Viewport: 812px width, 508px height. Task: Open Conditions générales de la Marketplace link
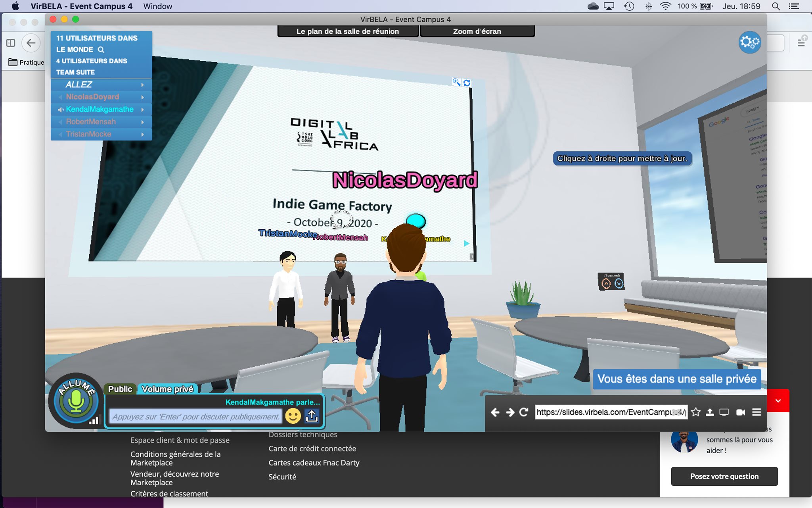[176, 458]
